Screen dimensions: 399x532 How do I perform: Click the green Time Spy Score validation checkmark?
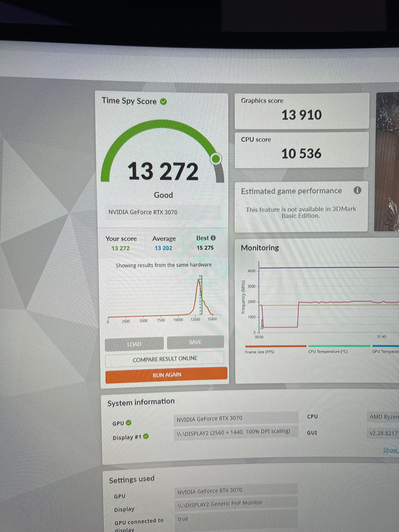pyautogui.click(x=163, y=102)
